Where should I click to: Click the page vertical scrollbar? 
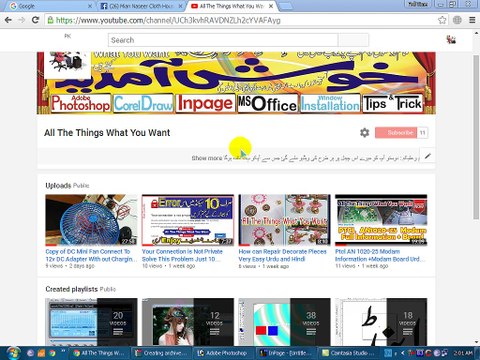476,137
